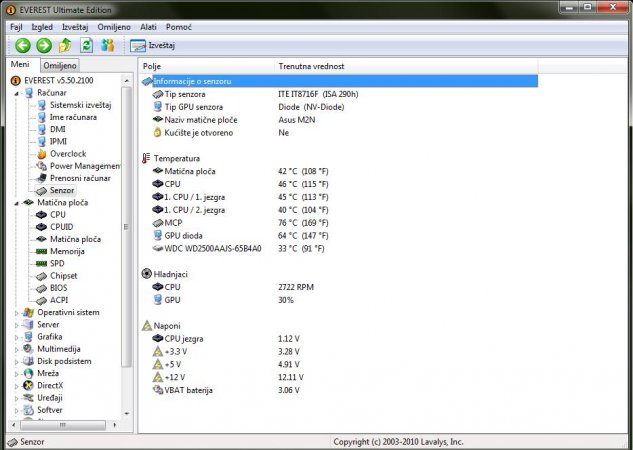Select Matična ploča child item in tree
The height and width of the screenshot is (450, 633).
point(75,239)
